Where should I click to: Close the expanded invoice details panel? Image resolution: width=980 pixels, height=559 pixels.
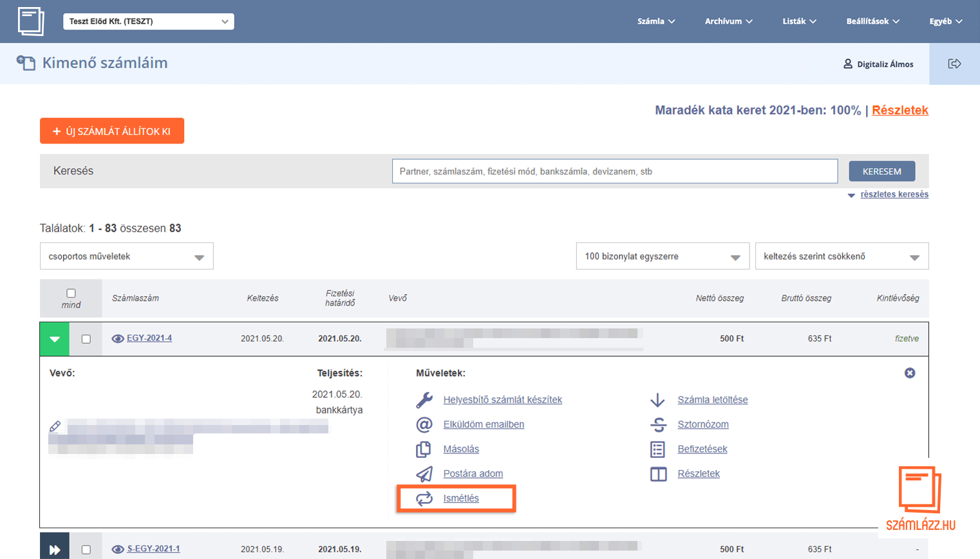(x=909, y=373)
